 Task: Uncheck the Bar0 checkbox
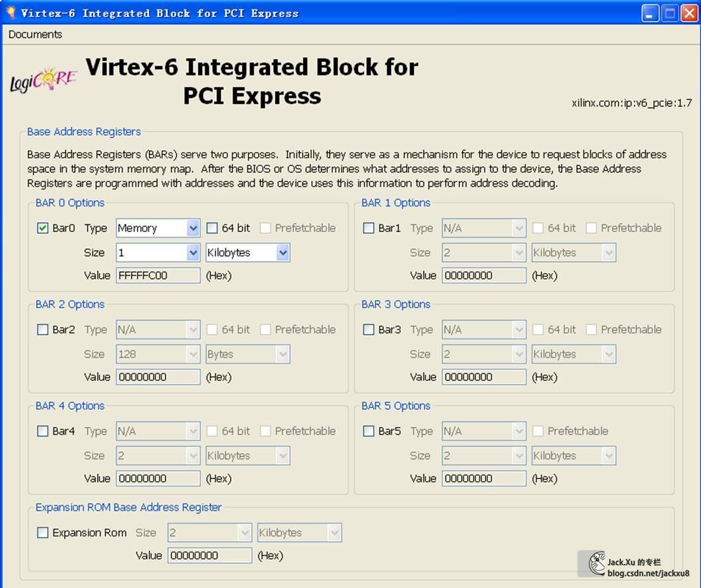42,228
